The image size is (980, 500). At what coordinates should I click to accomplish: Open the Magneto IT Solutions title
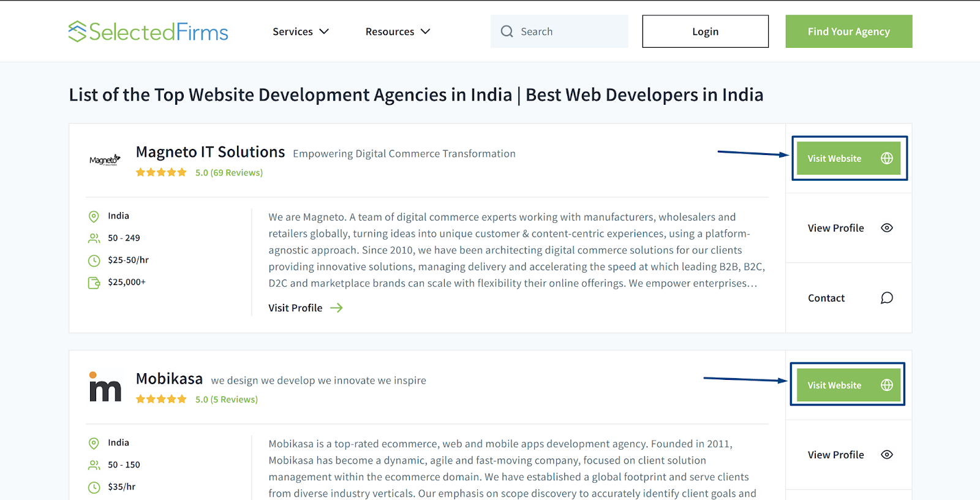[211, 152]
